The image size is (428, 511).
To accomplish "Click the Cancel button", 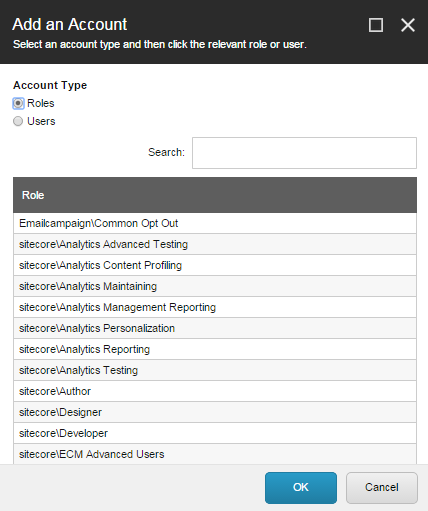I will tap(382, 488).
